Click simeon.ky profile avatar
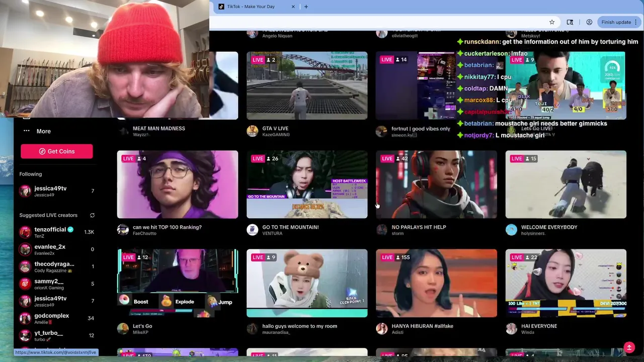Image resolution: width=644 pixels, height=362 pixels. [x=382, y=131]
